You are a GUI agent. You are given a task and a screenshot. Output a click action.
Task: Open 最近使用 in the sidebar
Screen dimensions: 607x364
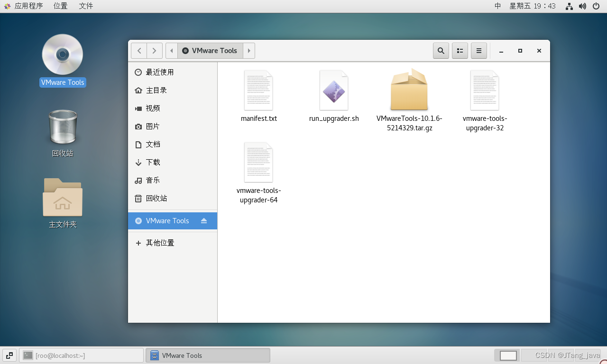tap(173, 72)
